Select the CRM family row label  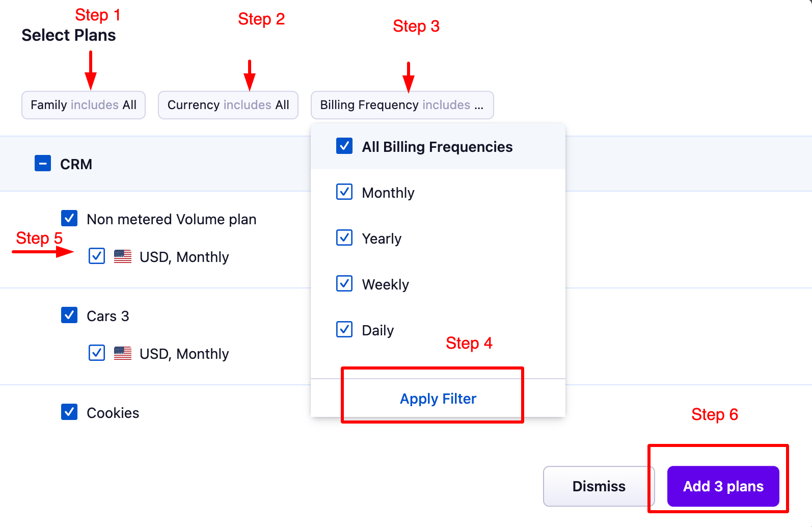76,164
